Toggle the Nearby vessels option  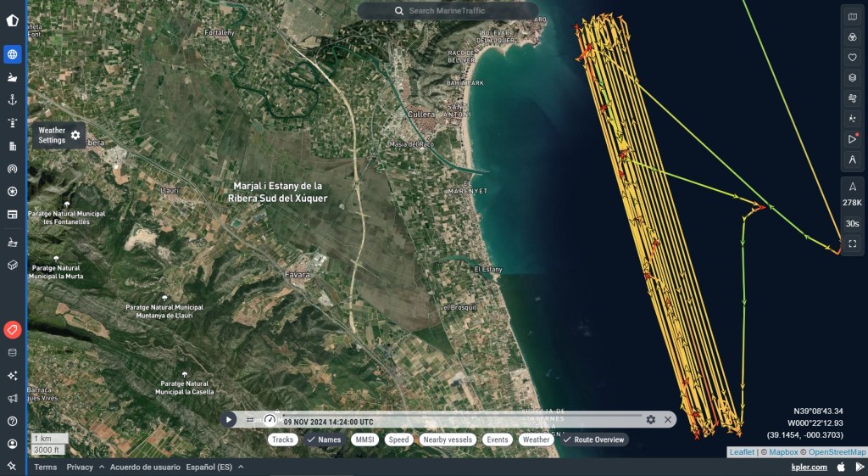[x=448, y=440]
